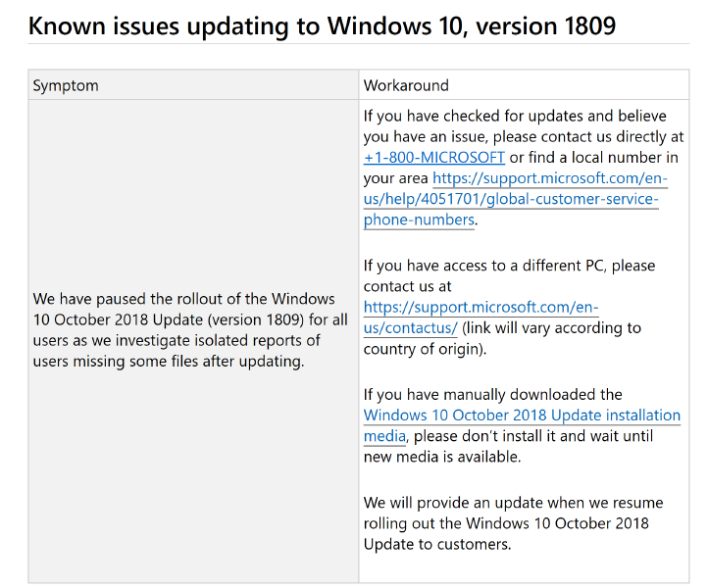
Task: Click the Known issues page heading
Action: tap(322, 25)
